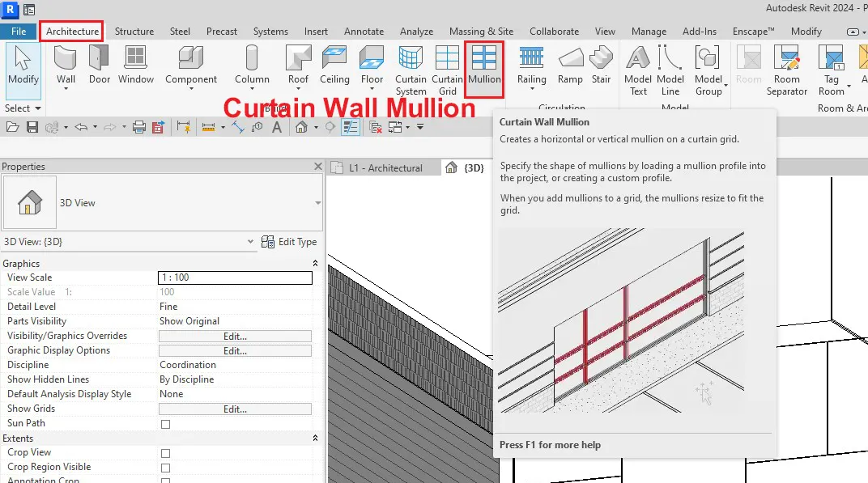Image resolution: width=868 pixels, height=483 pixels.
Task: Click the 3D View type thumbnail
Action: click(29, 202)
